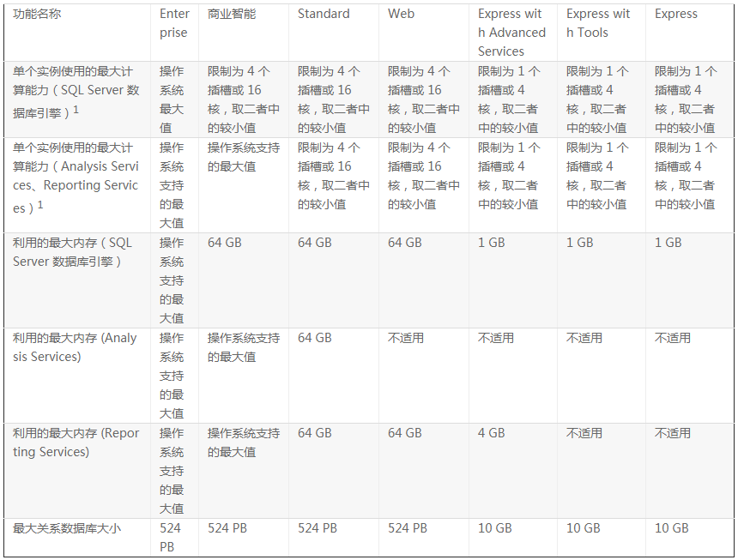The height and width of the screenshot is (560, 738).
Task: Select Standard cell in Analysis Services compute row
Action: click(x=333, y=176)
